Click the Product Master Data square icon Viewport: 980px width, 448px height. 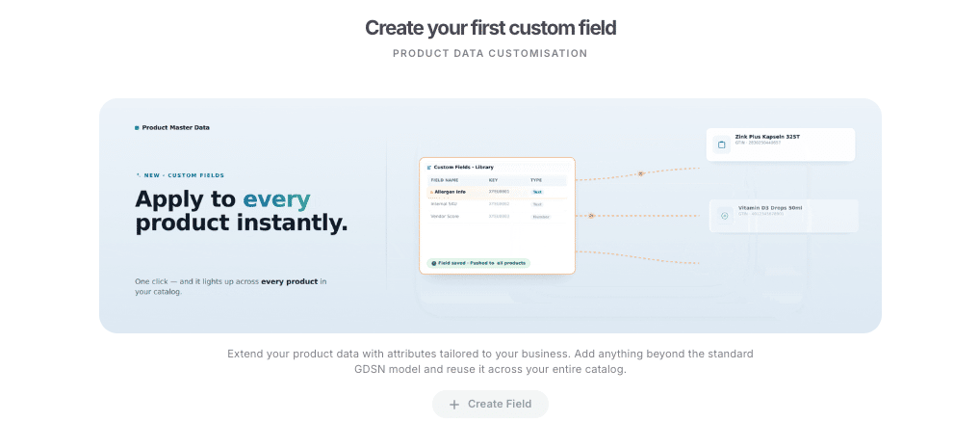pos(137,127)
